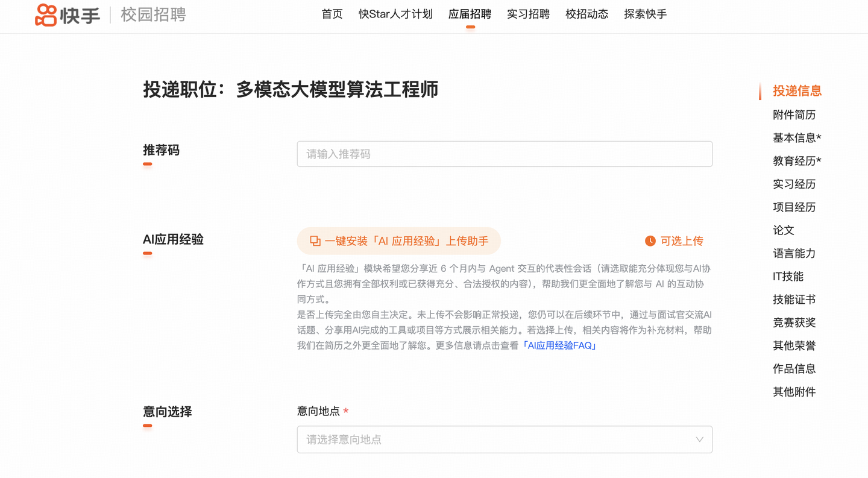Jump to 项目经历 in the sidebar
The height and width of the screenshot is (478, 868).
(x=794, y=207)
